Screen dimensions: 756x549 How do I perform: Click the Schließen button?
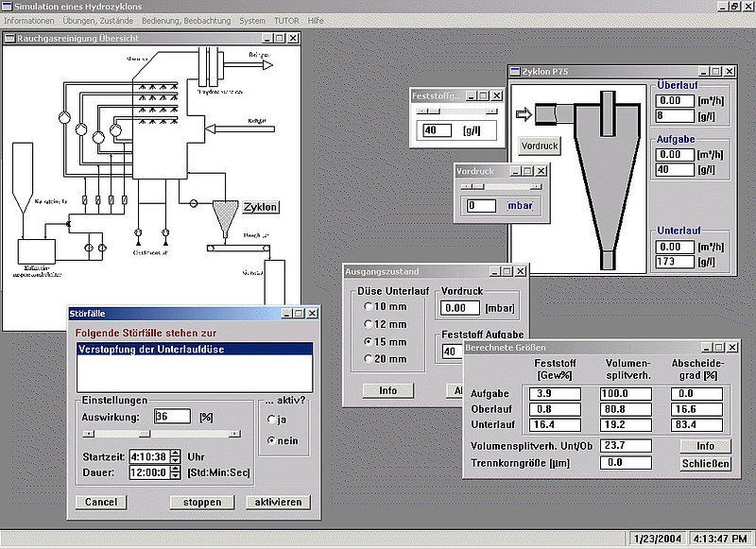coord(705,464)
